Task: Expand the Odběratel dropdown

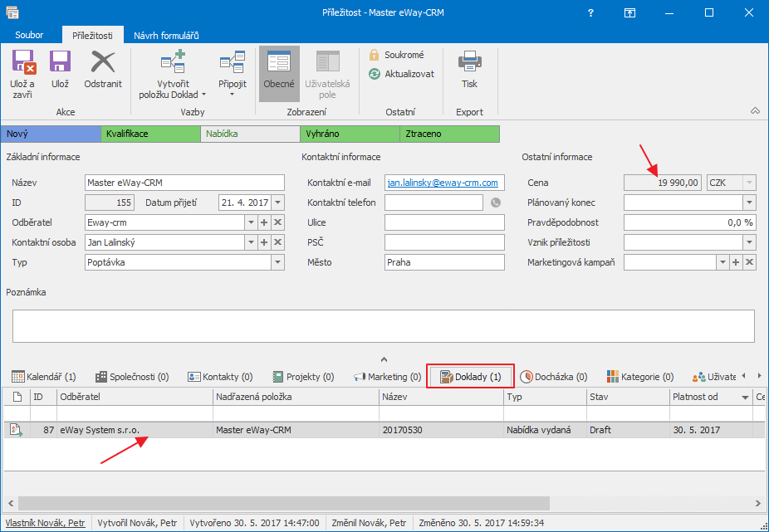Action: click(x=251, y=222)
